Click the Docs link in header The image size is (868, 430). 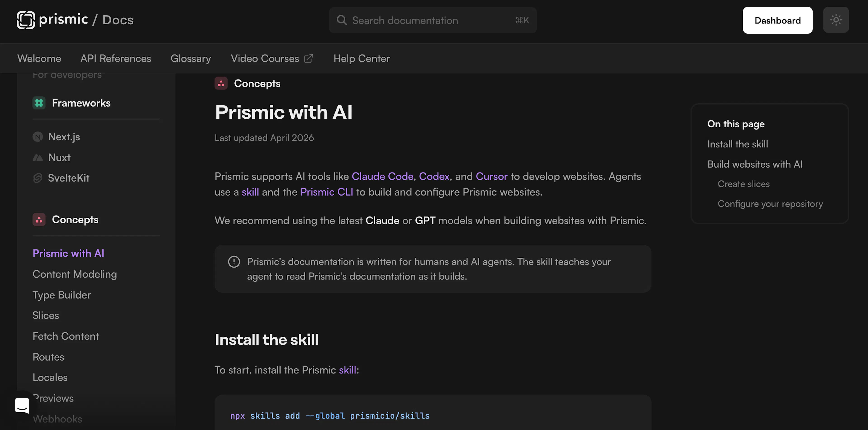pyautogui.click(x=118, y=20)
